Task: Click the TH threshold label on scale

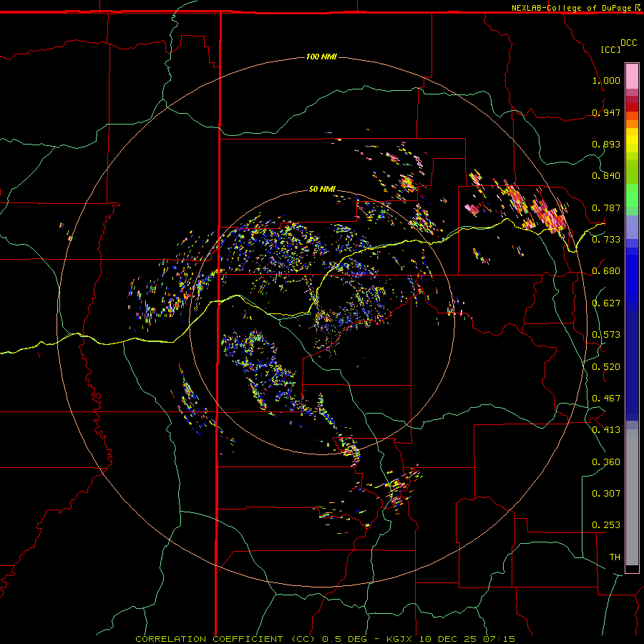Action: coord(615,557)
